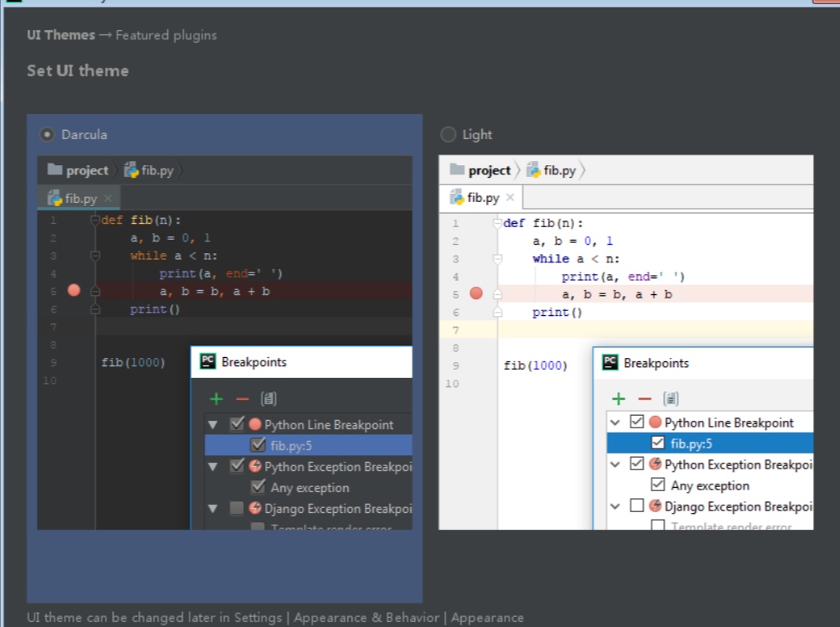Click the Light theme preview image
Viewport: 840px width, 627px height.
point(625,343)
